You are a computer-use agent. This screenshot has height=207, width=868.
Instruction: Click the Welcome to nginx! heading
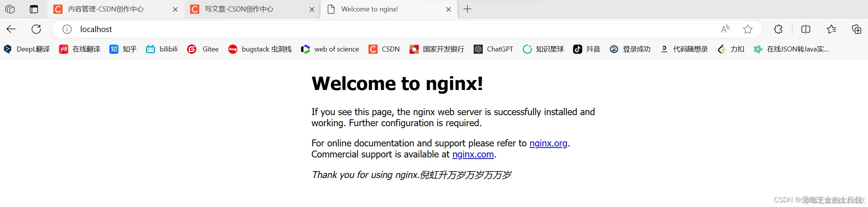pyautogui.click(x=397, y=83)
